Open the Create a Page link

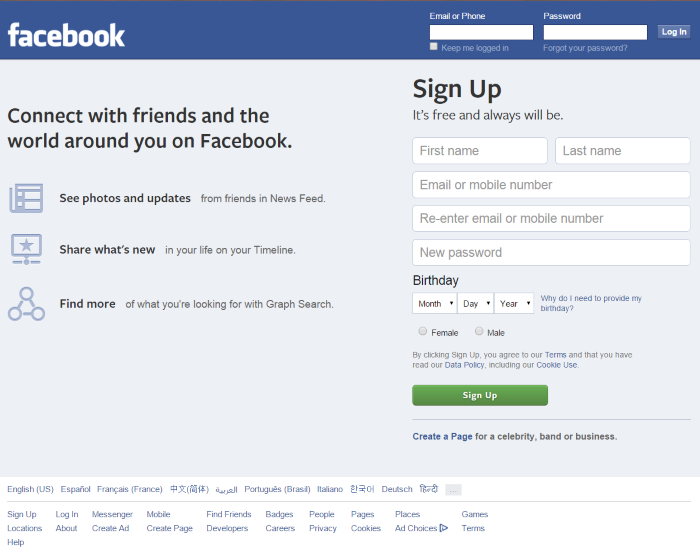point(442,436)
